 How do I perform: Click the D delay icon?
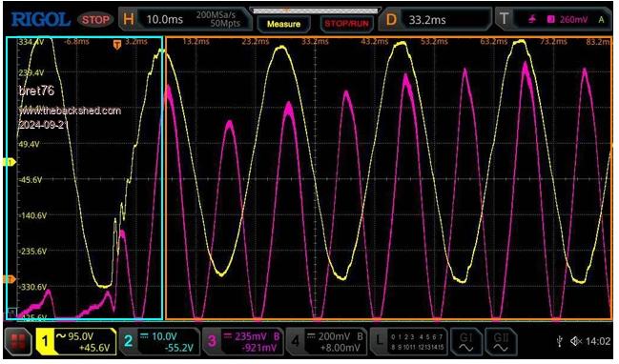coord(391,19)
